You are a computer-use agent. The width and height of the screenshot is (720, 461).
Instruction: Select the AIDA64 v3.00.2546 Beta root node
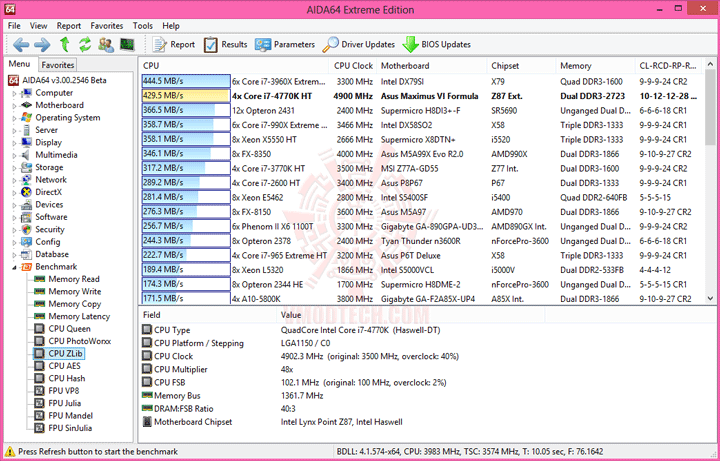[x=64, y=80]
